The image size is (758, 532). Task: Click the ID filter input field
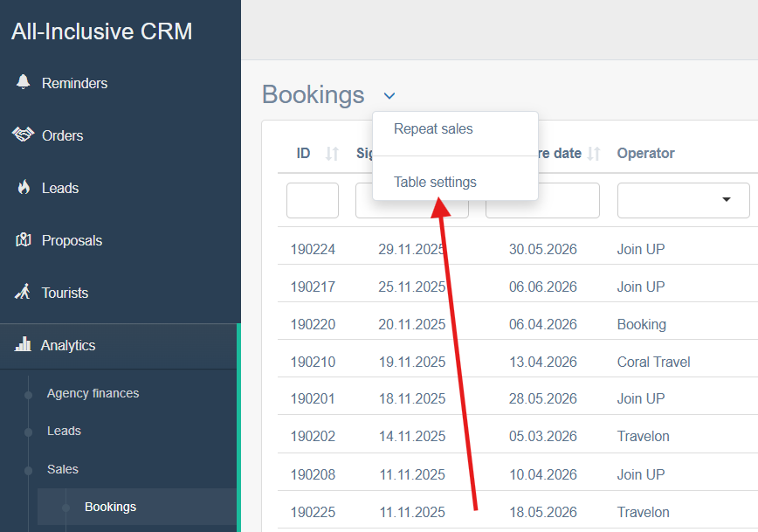click(312, 200)
